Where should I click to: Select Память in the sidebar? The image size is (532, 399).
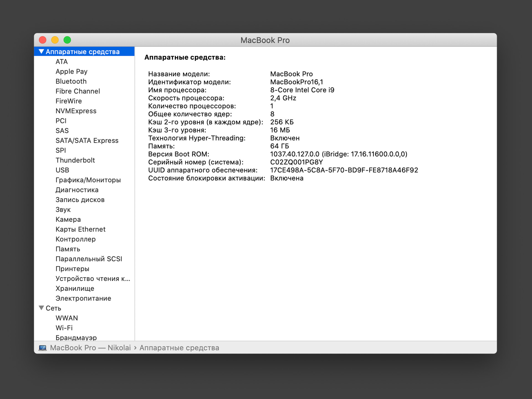pos(68,249)
